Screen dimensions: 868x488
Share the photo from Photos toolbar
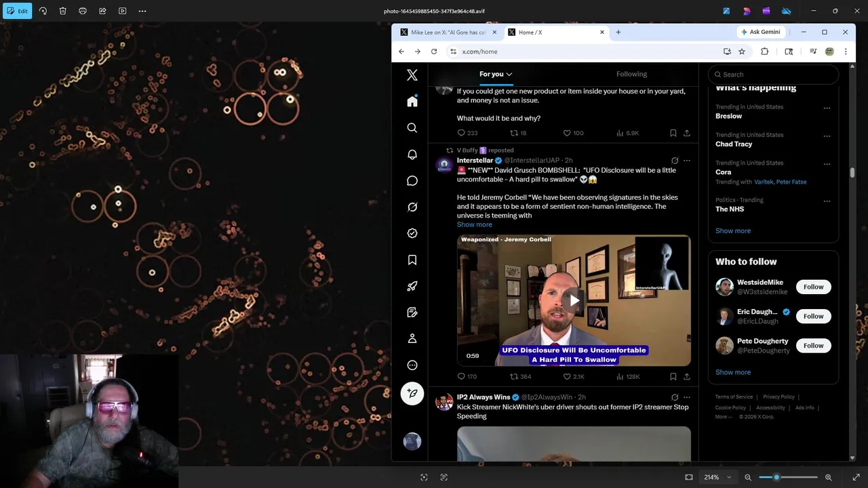point(102,11)
